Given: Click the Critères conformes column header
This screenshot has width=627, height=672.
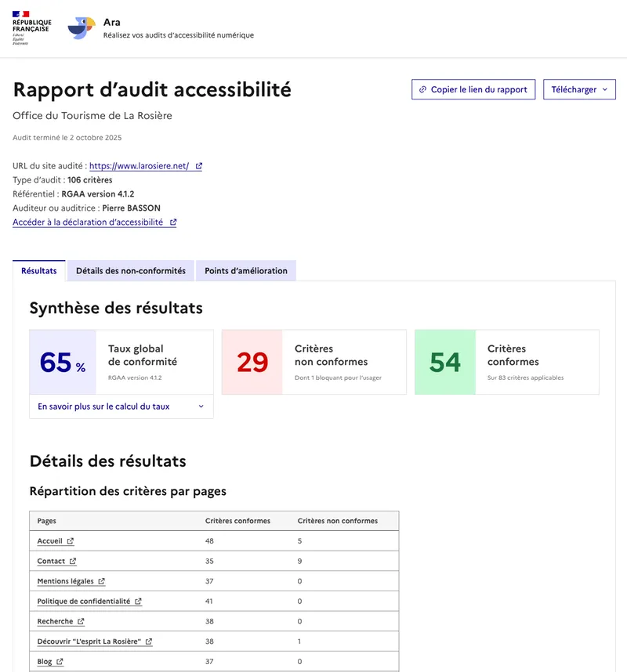Looking at the screenshot, I should (x=237, y=521).
